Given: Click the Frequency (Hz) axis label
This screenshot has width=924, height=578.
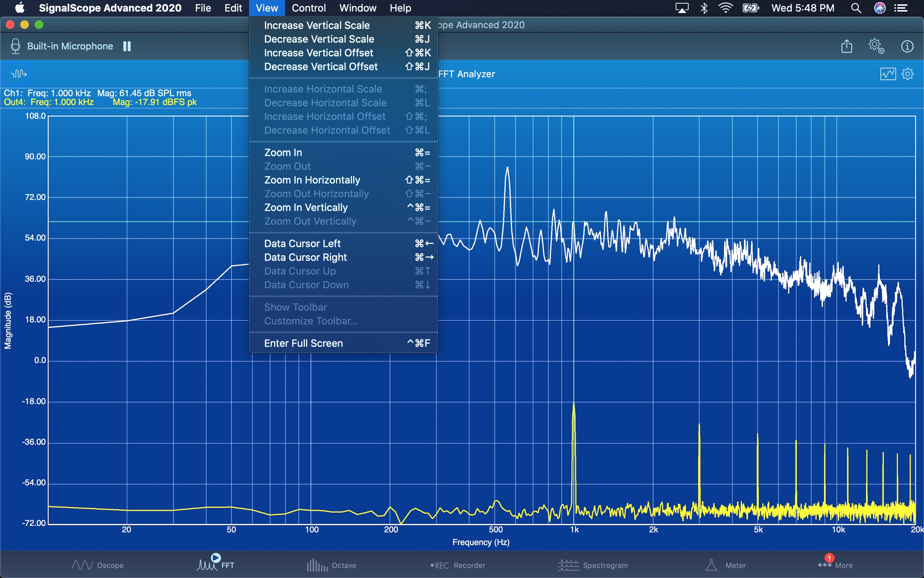Looking at the screenshot, I should (481, 542).
